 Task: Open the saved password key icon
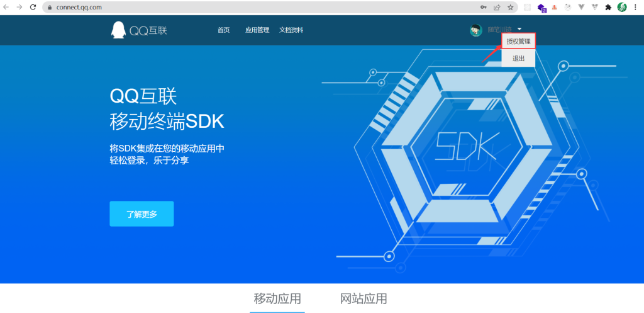[x=484, y=7]
